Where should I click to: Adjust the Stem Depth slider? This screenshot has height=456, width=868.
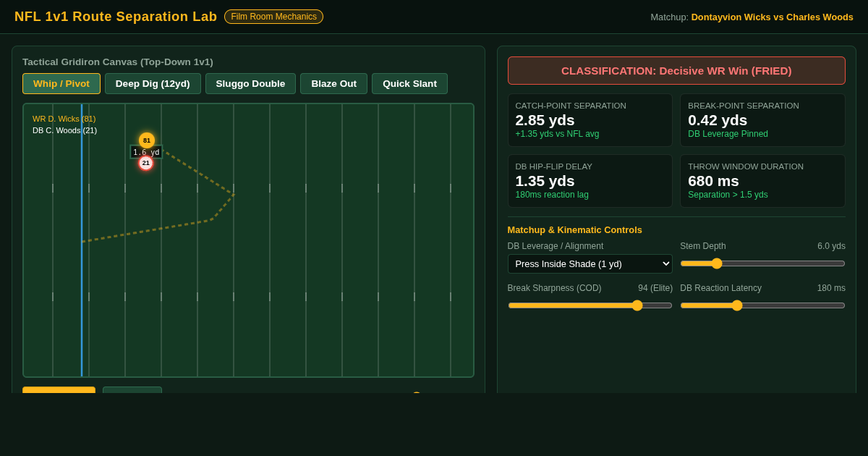pyautogui.click(x=762, y=263)
